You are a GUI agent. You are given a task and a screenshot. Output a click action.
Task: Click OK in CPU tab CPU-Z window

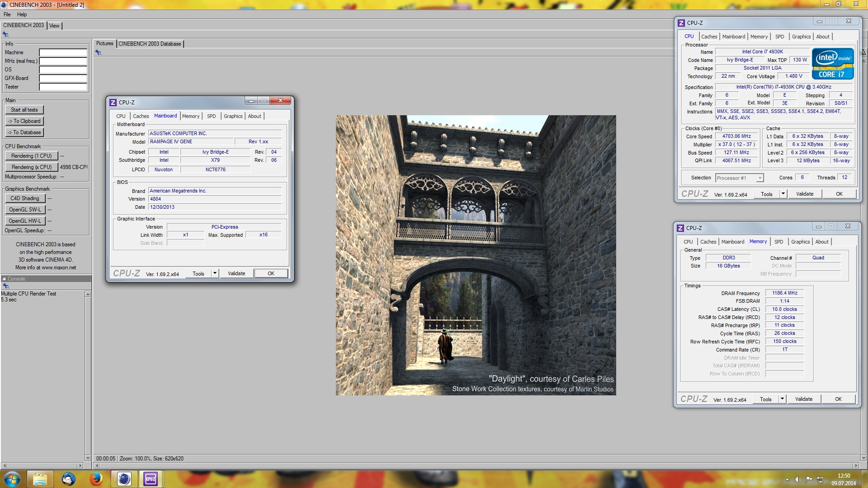[x=839, y=194]
